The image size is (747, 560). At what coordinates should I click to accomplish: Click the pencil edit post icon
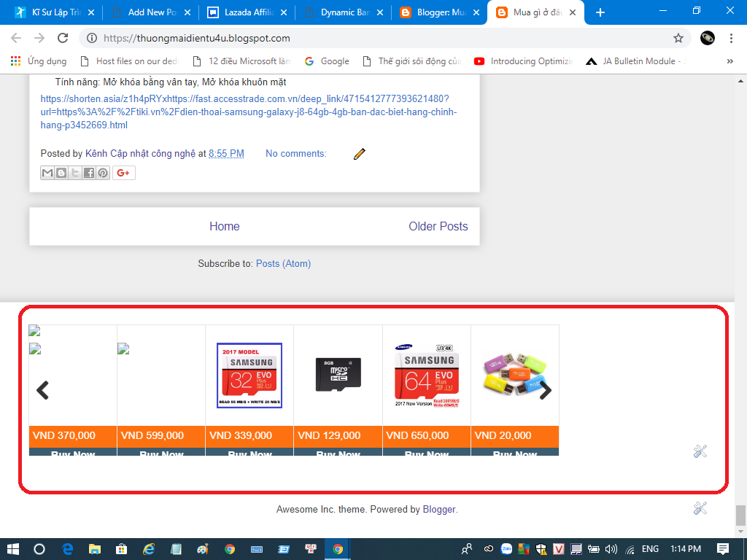359,154
